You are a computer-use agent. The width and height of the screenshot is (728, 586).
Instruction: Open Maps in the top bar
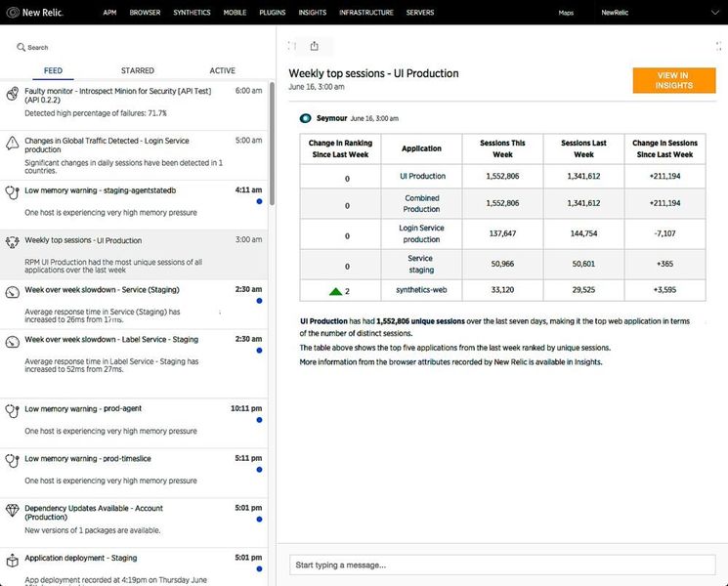click(x=566, y=13)
